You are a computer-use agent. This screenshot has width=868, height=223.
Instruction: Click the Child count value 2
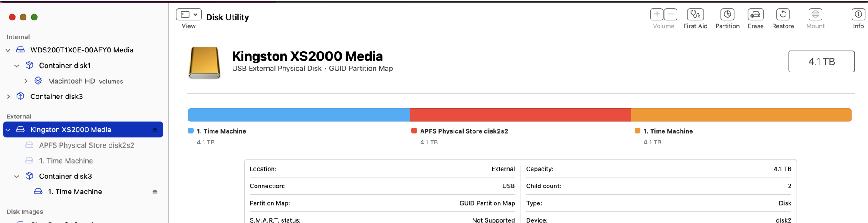click(789, 186)
